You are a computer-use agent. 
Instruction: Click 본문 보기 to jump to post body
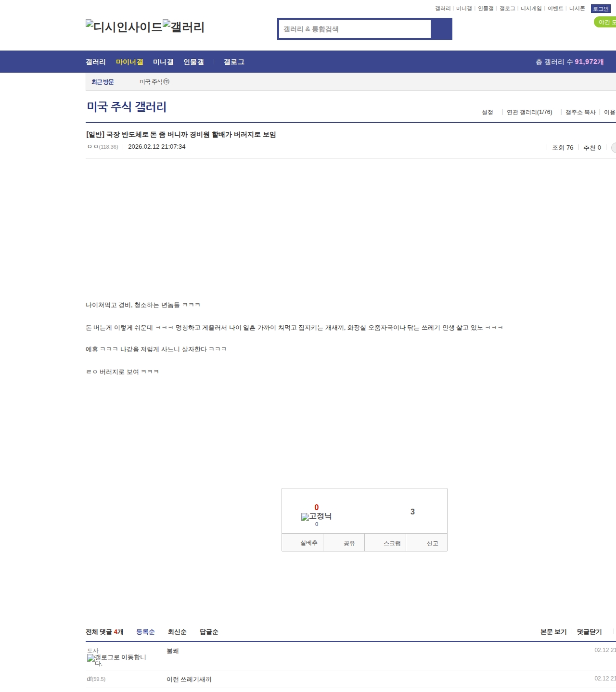tap(553, 632)
